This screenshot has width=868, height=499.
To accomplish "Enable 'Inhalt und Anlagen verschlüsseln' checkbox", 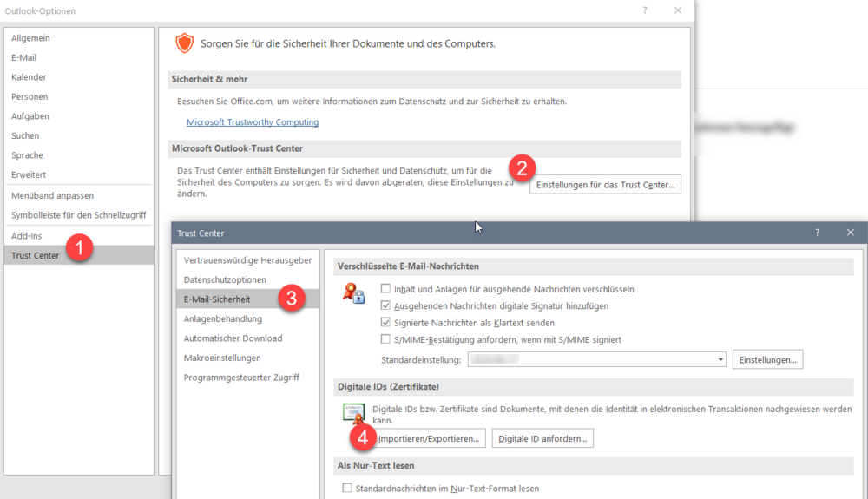I will pos(385,289).
